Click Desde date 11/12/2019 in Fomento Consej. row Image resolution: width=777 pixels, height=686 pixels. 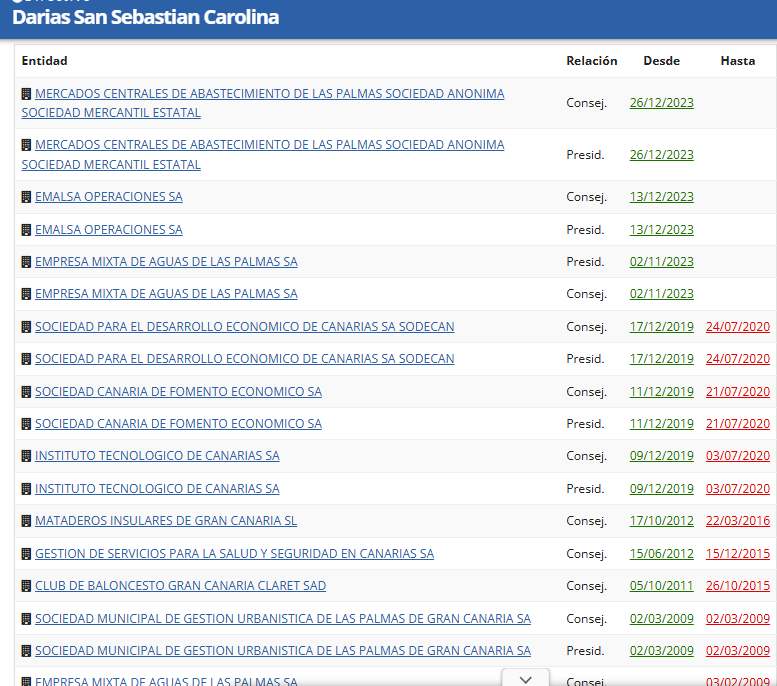click(662, 392)
